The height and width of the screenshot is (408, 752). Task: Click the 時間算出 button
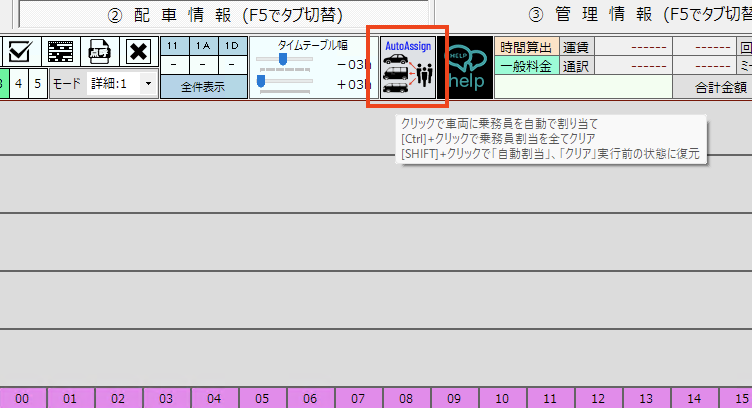[x=526, y=47]
